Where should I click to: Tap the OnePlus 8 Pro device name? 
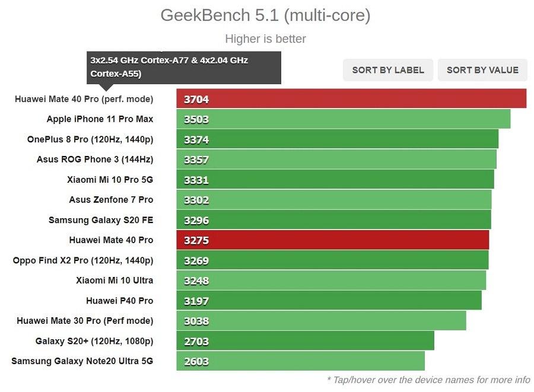click(90, 139)
